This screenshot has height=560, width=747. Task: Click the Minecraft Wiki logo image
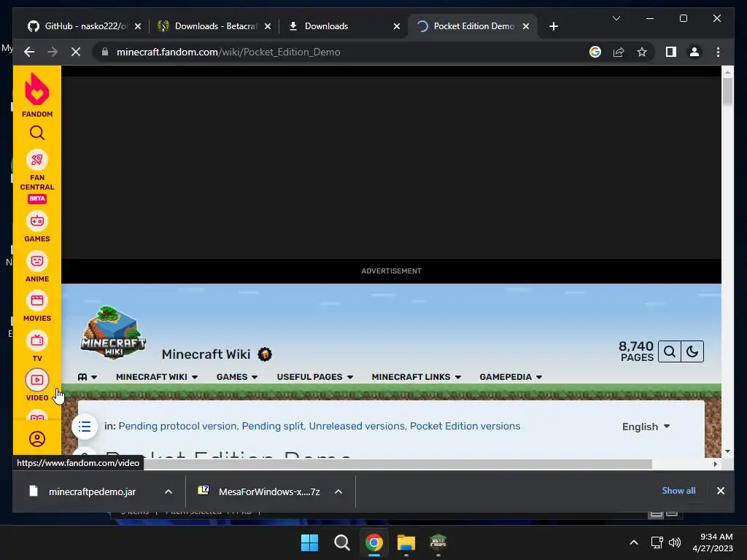point(113,332)
